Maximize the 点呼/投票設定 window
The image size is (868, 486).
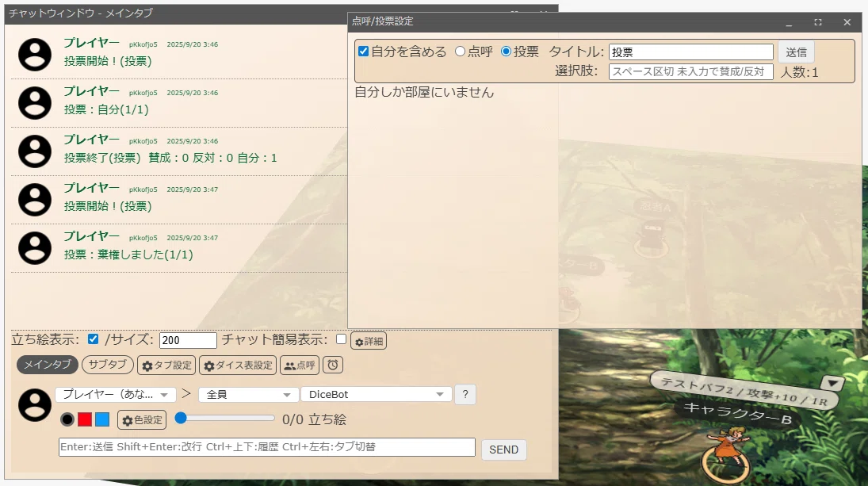point(817,22)
